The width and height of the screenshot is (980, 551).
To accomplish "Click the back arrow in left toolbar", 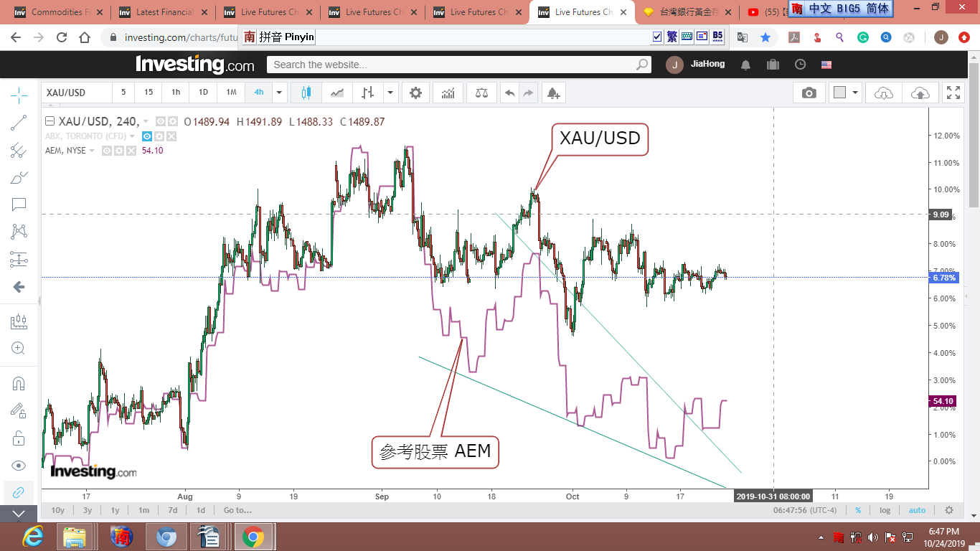I will coord(19,287).
